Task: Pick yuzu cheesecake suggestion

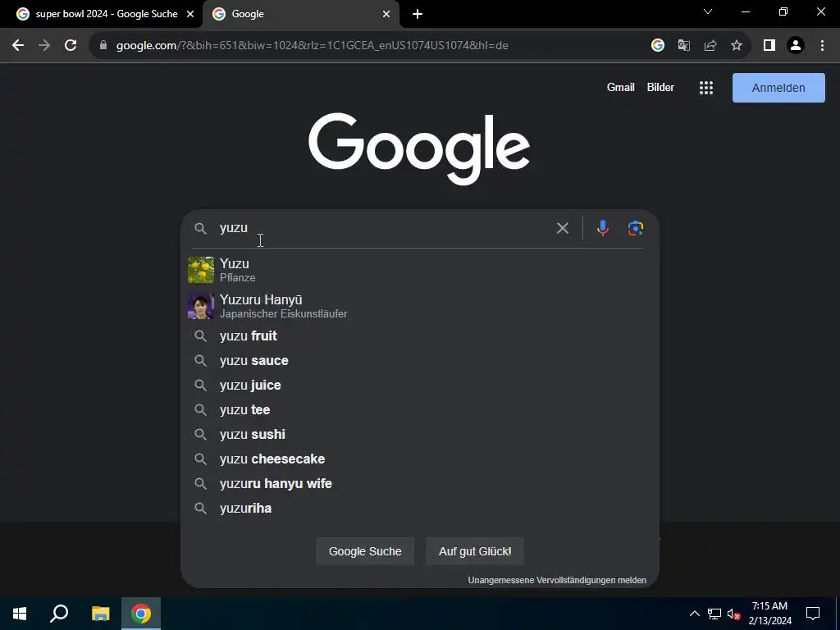Action: [420, 459]
